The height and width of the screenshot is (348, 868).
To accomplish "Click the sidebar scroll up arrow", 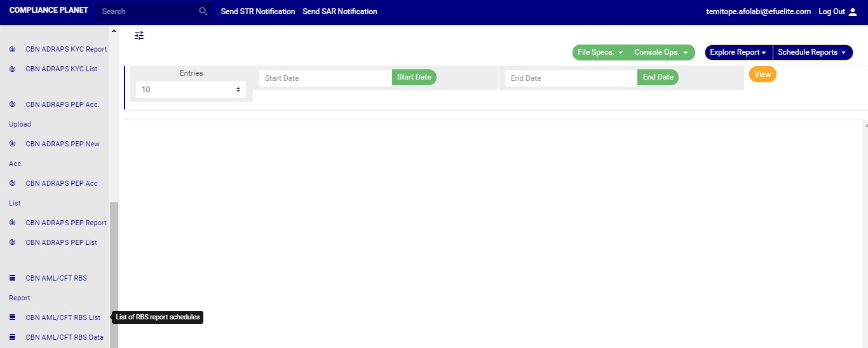I will pos(114,31).
